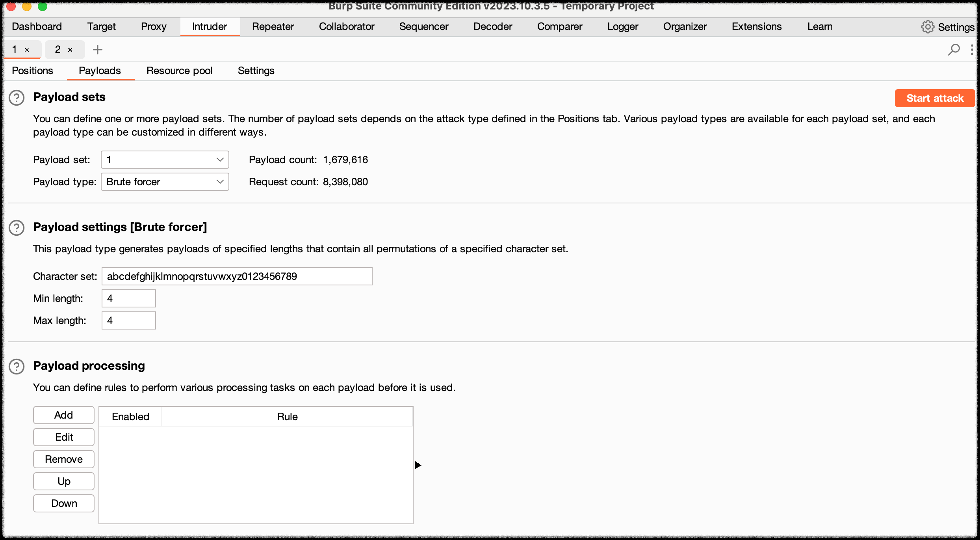Click the Settings gear icon
The width and height of the screenshot is (980, 540).
pyautogui.click(x=927, y=27)
